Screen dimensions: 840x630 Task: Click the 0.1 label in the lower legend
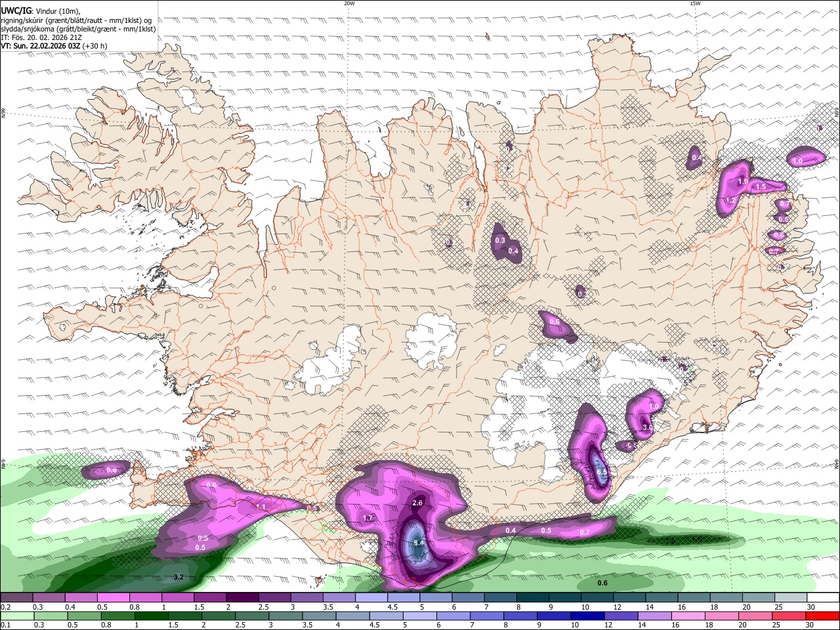point(5,625)
